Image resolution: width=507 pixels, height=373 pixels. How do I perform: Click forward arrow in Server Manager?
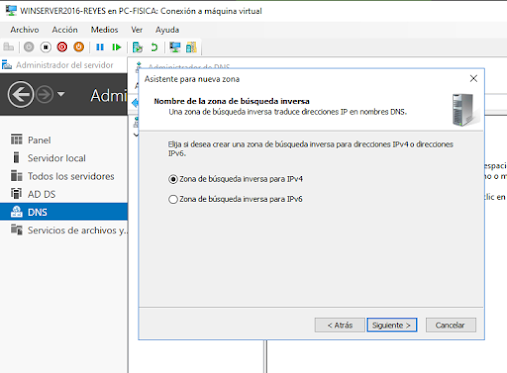44,95
